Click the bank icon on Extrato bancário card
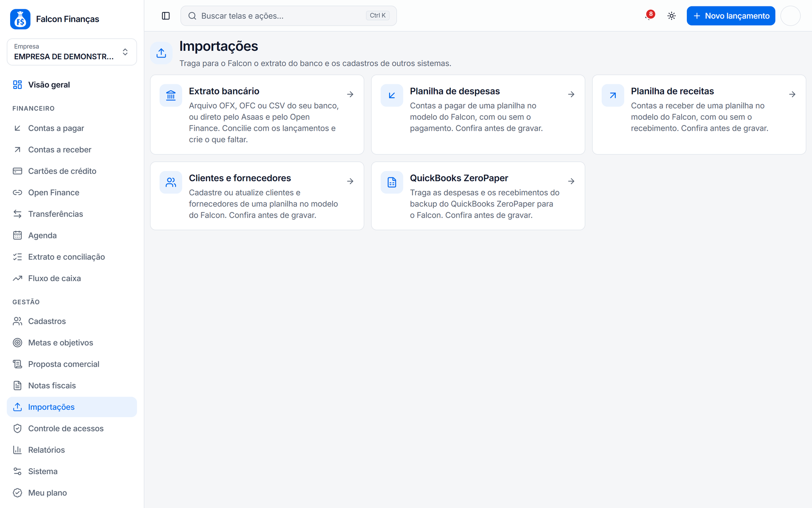Screen dimensions: 812x508 [171, 95]
